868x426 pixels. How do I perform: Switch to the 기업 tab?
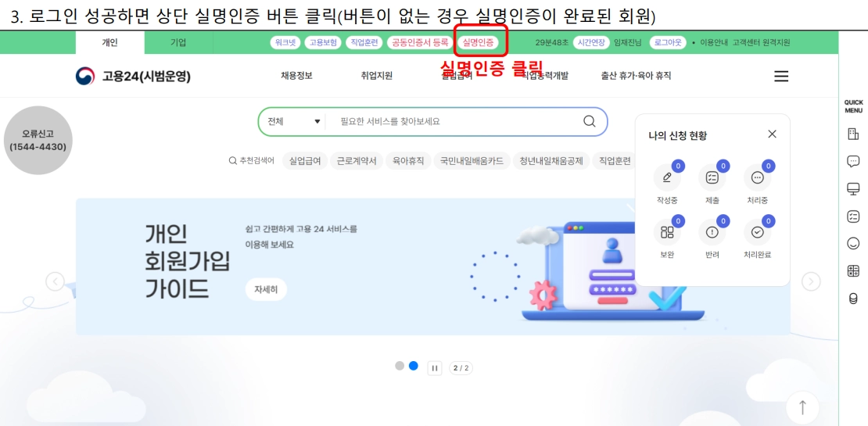[178, 42]
